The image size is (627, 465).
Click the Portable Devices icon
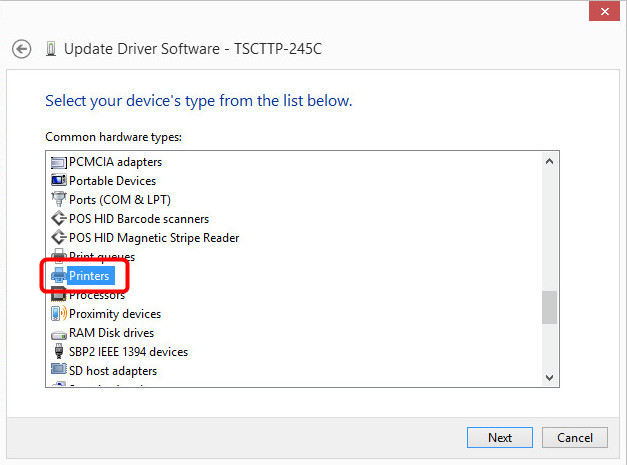(58, 181)
